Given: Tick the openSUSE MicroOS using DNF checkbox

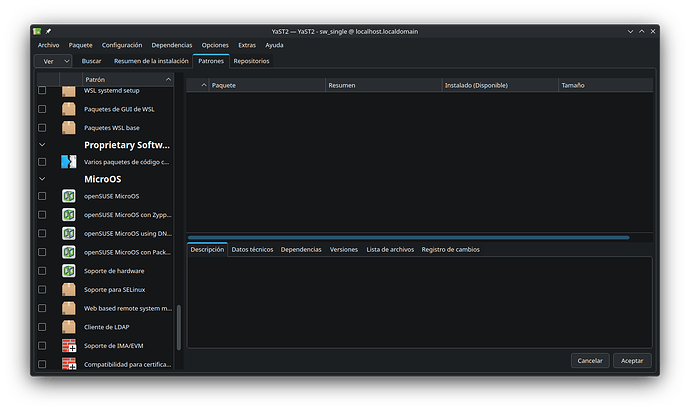Looking at the screenshot, I should click(x=42, y=233).
